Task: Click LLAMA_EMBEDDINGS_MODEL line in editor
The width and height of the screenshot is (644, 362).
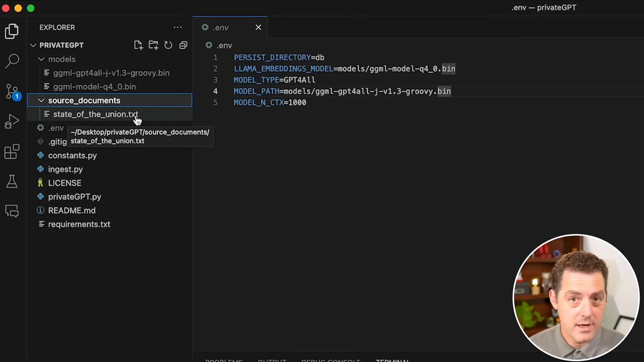Action: (345, 69)
